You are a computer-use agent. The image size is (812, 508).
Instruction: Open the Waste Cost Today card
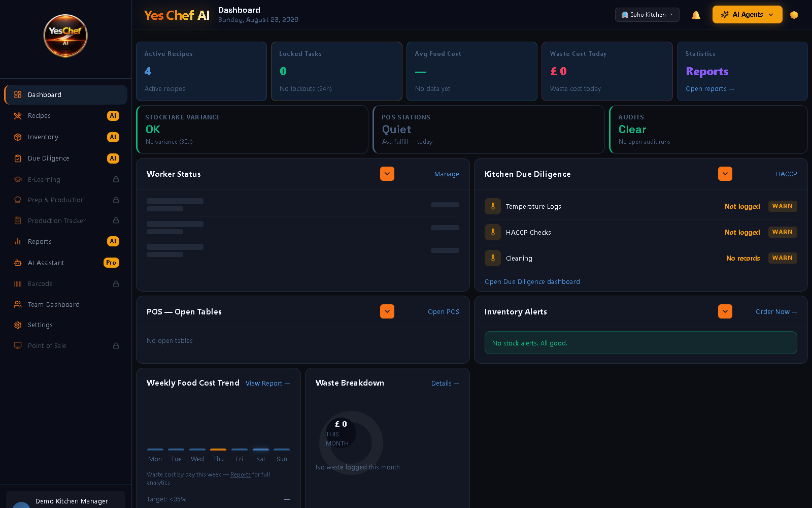[x=607, y=71]
